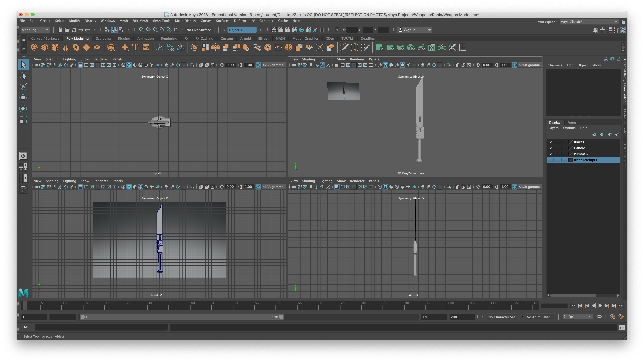Screen dimensions: 644x362
Task: Toggle playback flag P on Handle layer
Action: (557, 148)
